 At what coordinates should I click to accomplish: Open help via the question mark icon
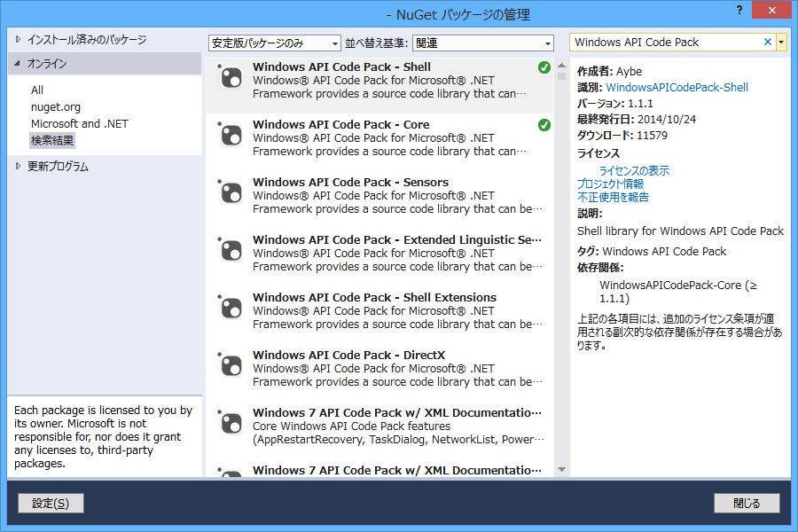(x=739, y=11)
